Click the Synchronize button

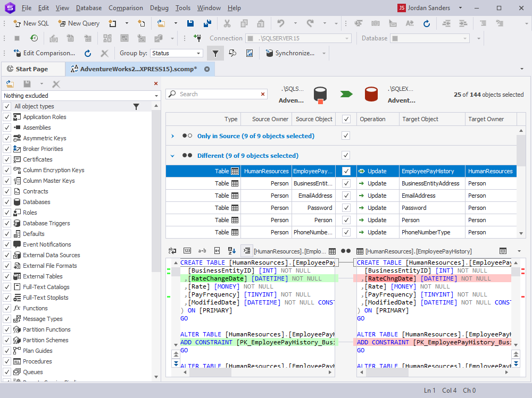290,53
